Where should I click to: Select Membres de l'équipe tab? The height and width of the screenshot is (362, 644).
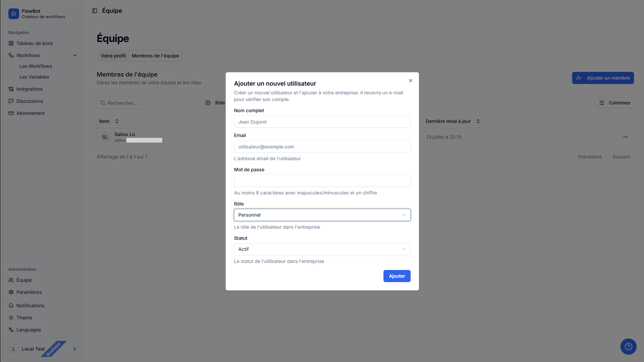[155, 56]
